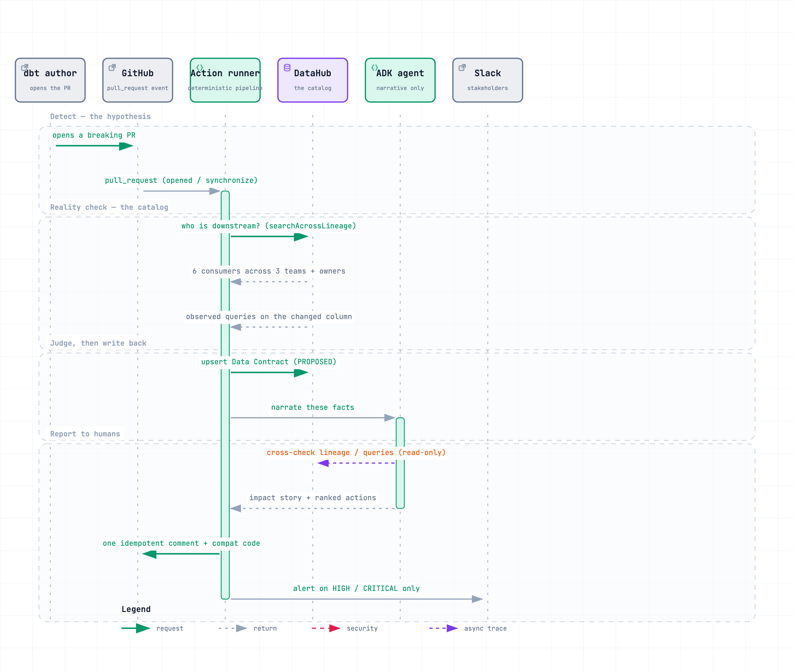Image resolution: width=794 pixels, height=672 pixels.
Task: Click 'impact story + ranked actions' label
Action: [312, 498]
